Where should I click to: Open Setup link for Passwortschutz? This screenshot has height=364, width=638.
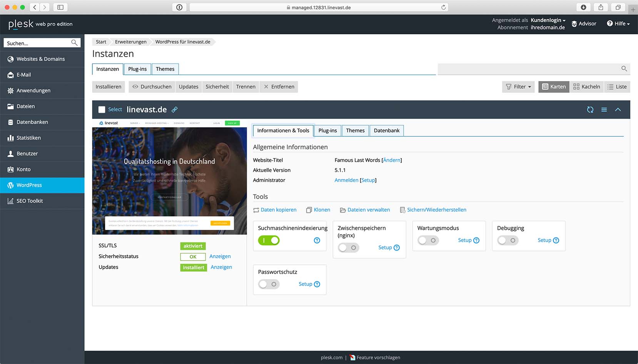(x=305, y=284)
